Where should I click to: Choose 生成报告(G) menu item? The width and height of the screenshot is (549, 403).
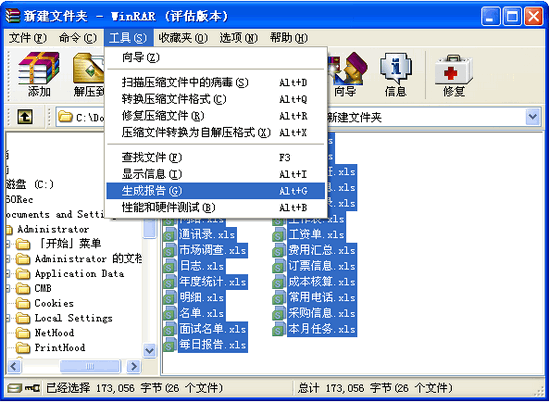(x=216, y=191)
